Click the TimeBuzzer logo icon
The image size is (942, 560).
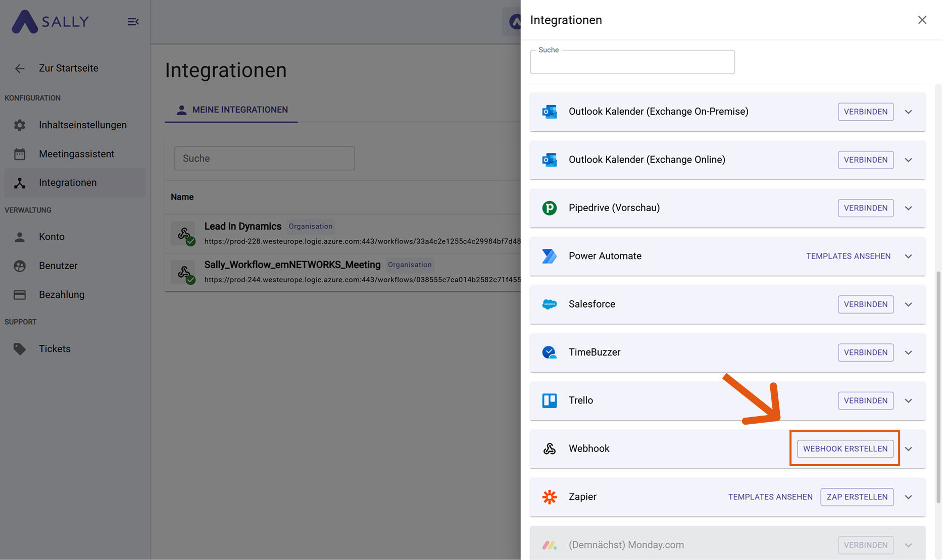point(550,352)
